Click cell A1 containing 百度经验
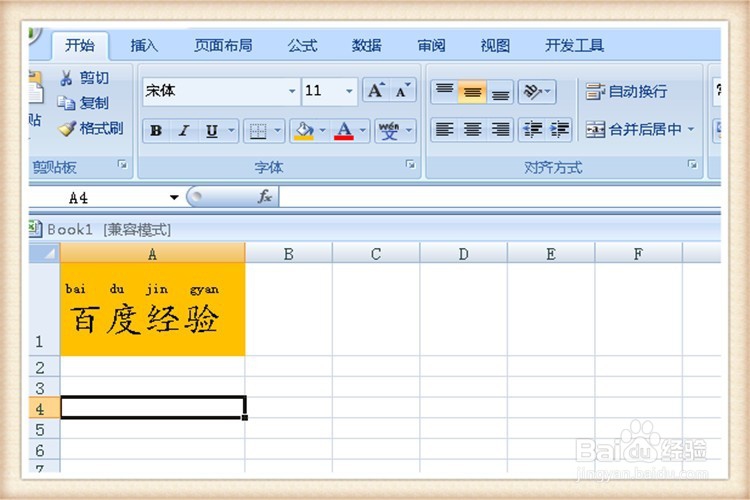 click(153, 309)
